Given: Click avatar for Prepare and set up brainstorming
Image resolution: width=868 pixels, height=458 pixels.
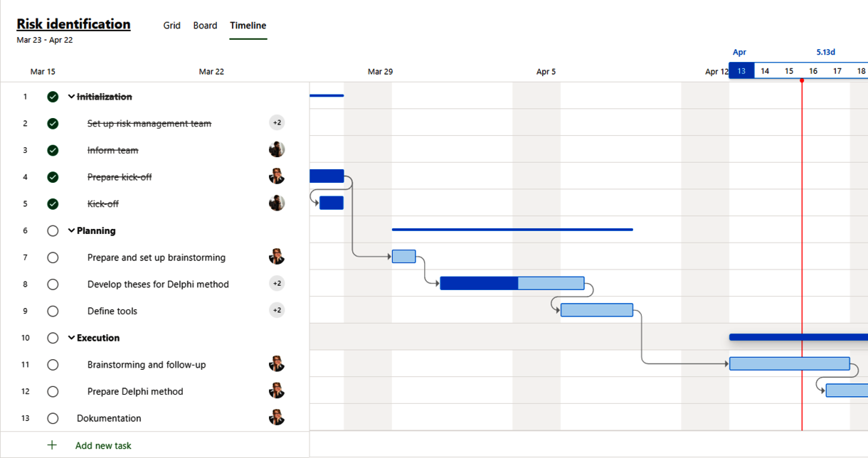Looking at the screenshot, I should [277, 257].
